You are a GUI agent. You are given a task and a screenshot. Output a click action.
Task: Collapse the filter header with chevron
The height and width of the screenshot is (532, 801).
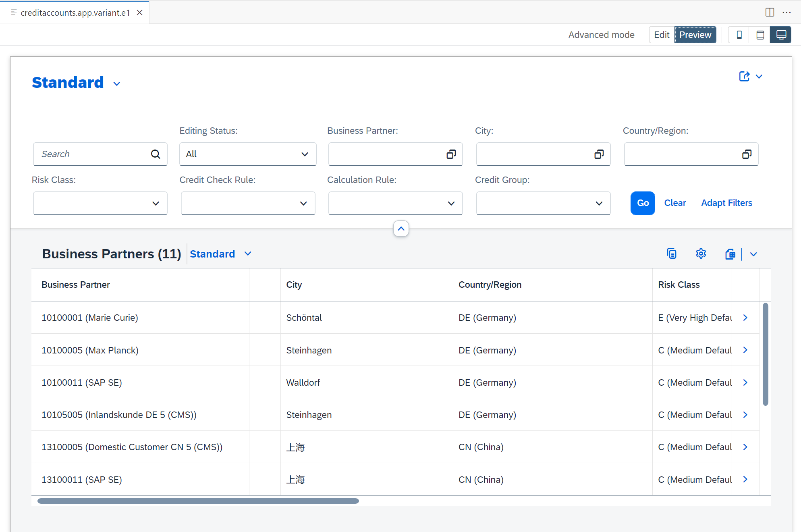(401, 229)
